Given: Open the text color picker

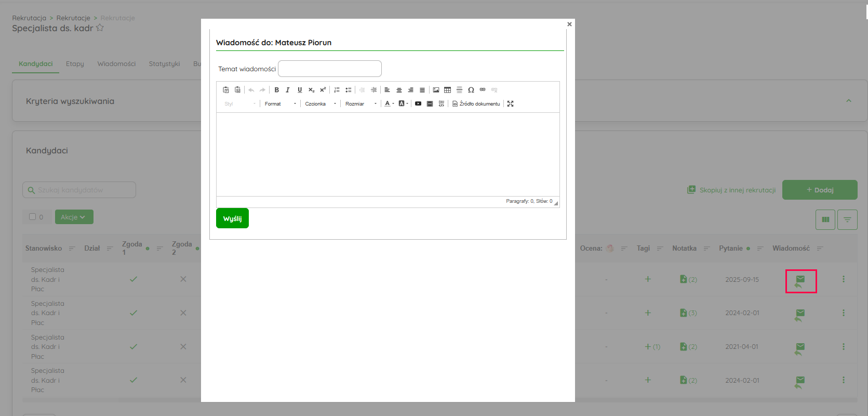Looking at the screenshot, I should coord(388,104).
